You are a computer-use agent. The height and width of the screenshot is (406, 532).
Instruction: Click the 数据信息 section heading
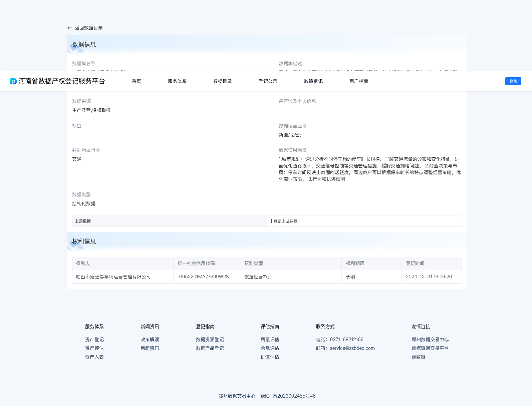(x=84, y=44)
